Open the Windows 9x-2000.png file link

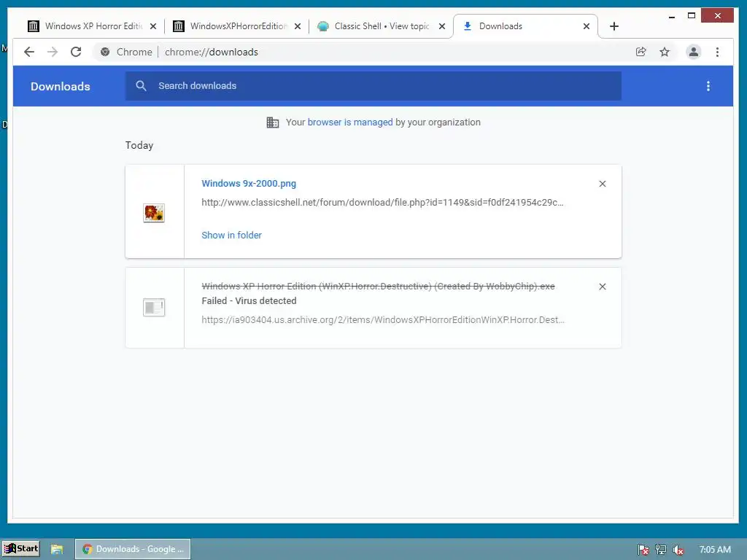pos(249,183)
